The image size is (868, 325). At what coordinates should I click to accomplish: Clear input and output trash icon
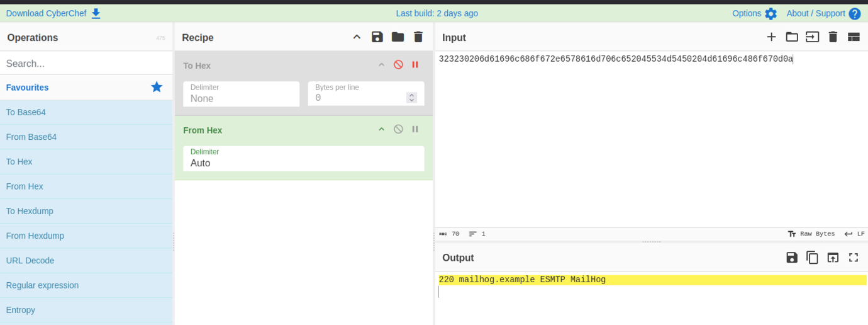pos(833,37)
